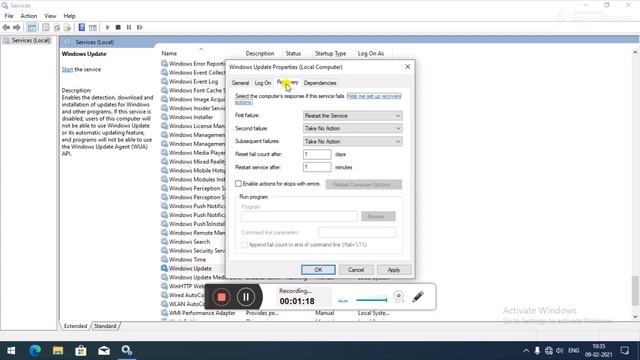Open the Subsequent failures dropdown

point(352,141)
